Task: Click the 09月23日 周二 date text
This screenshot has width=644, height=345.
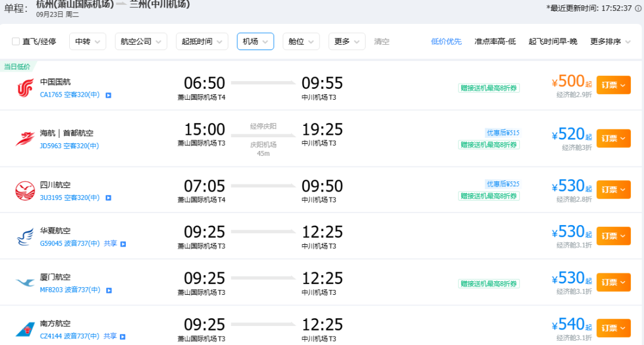Action: coord(57,15)
